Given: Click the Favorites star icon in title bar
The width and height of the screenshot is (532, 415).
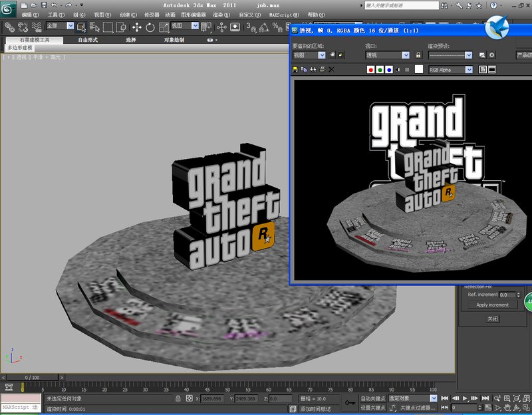Looking at the screenshot, I should click(479, 5).
